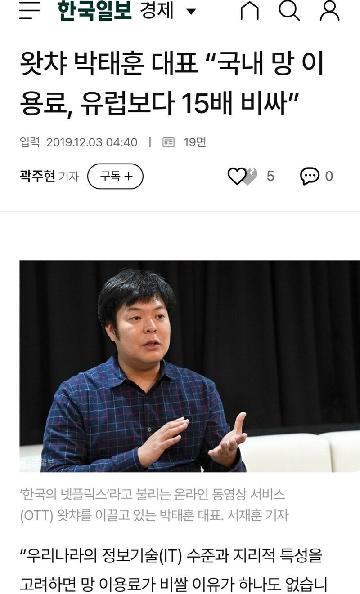Select the 경제 category label

(157, 11)
